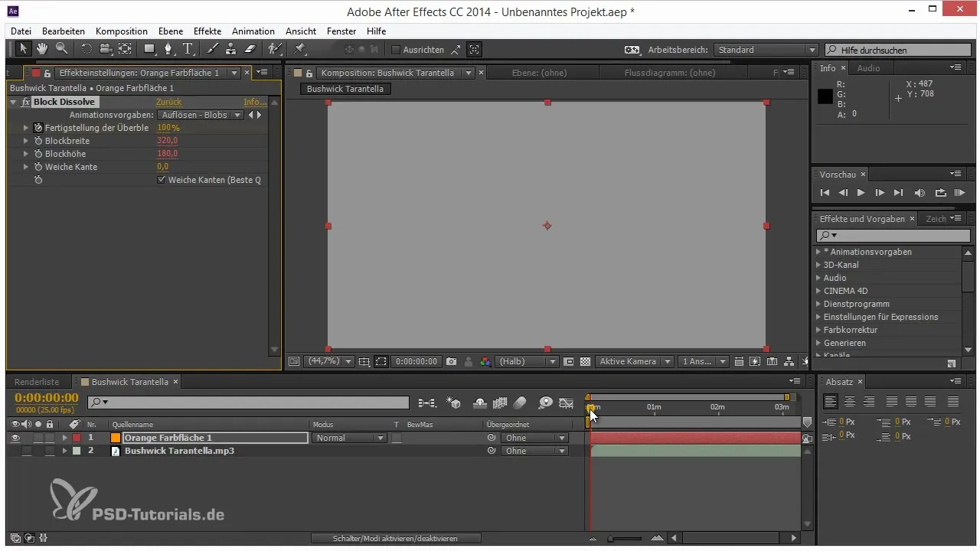Toggle stopwatch for Blockbreite
Image resolution: width=980 pixels, height=551 pixels.
tap(38, 141)
